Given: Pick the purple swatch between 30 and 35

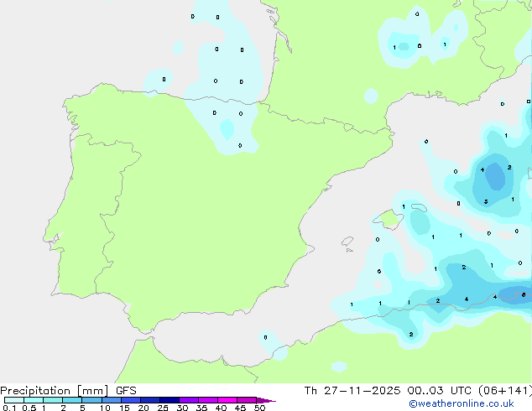Looking at the screenshot, I should [189, 400].
